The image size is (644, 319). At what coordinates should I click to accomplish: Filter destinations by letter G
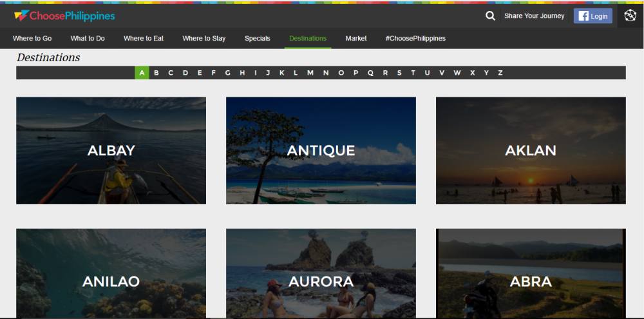tap(227, 73)
